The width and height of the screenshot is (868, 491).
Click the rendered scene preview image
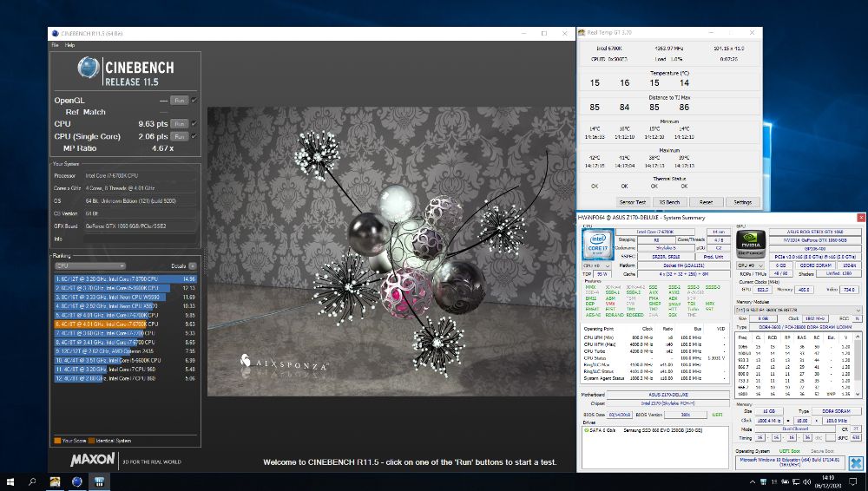coord(391,252)
